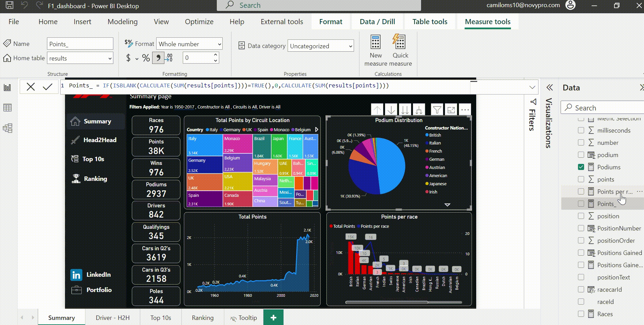The width and height of the screenshot is (644, 325).
Task: Expand all down one level icon
Action: pyautogui.click(x=419, y=110)
